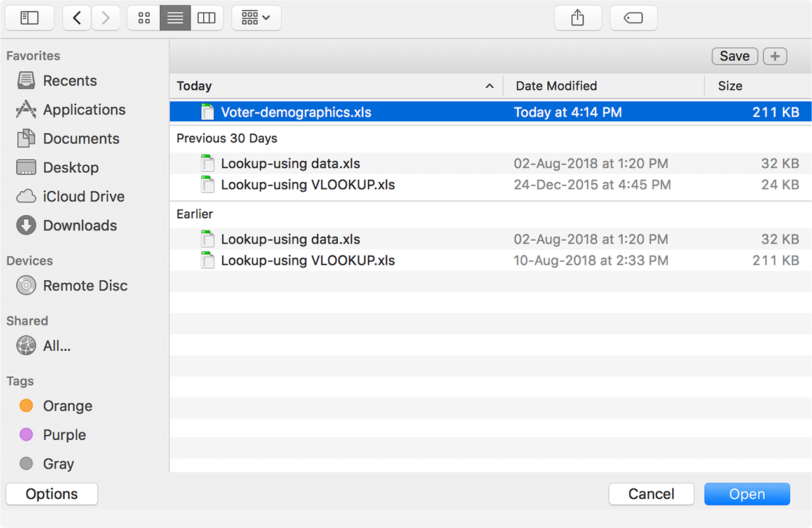Select Lookup-using VLOOKUP.xls dated 10-Aug-2018

pyautogui.click(x=491, y=261)
